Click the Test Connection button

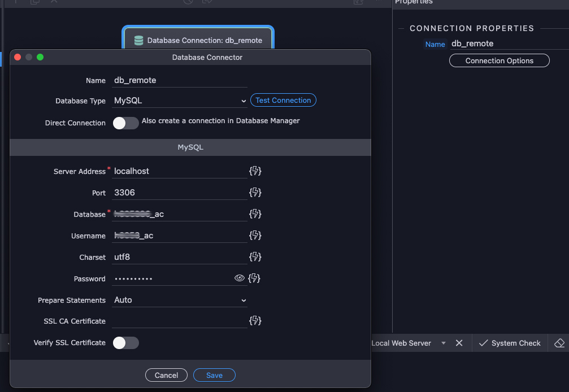click(283, 101)
